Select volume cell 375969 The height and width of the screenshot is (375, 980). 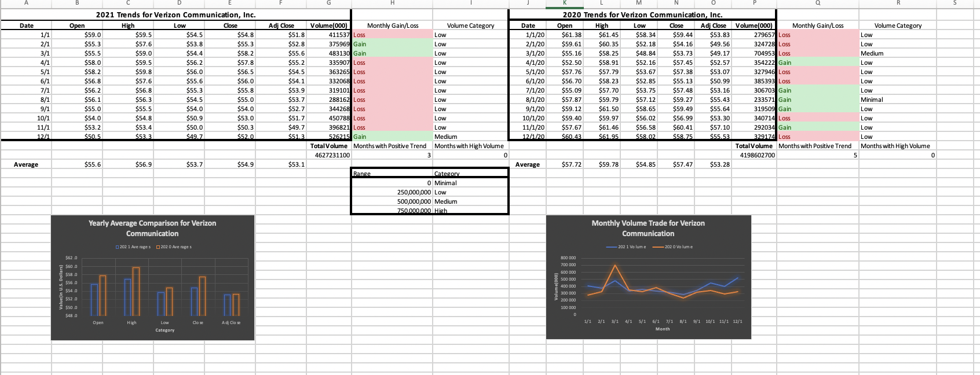[329, 44]
